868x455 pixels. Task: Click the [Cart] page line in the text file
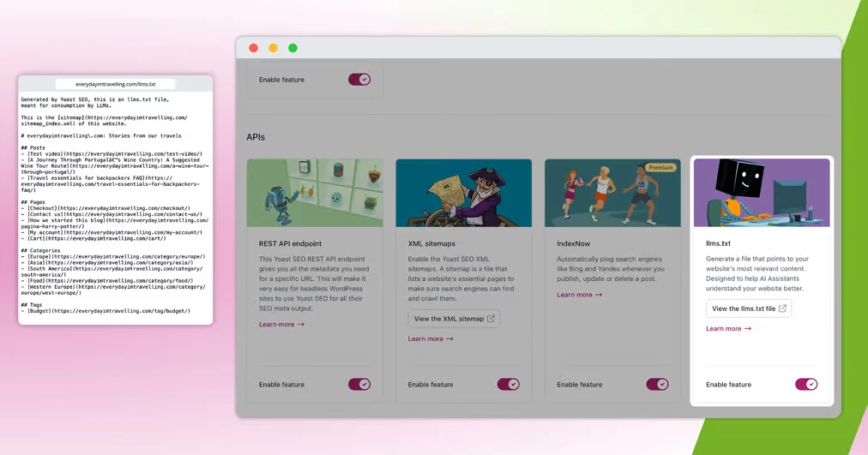pos(93,238)
